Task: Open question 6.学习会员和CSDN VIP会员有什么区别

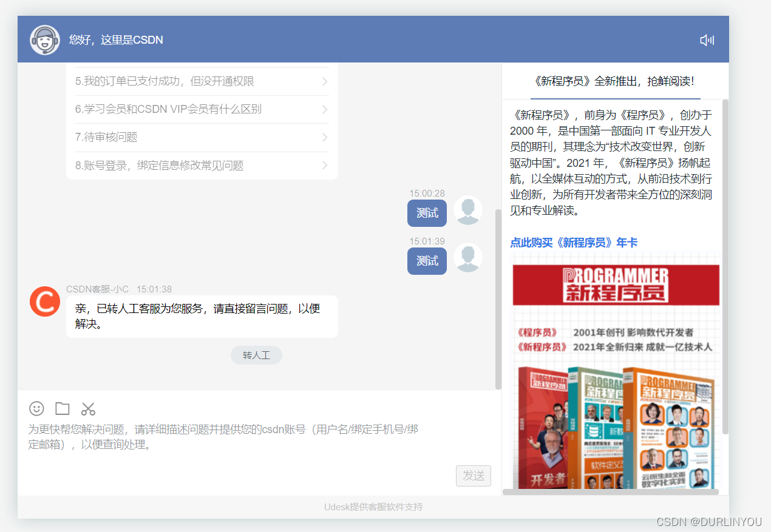Action: 202,109
